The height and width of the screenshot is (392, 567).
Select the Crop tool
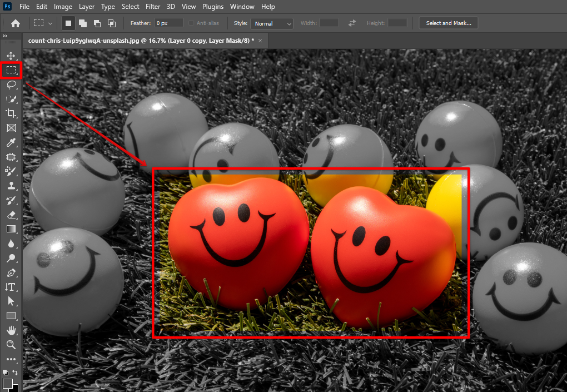point(11,113)
